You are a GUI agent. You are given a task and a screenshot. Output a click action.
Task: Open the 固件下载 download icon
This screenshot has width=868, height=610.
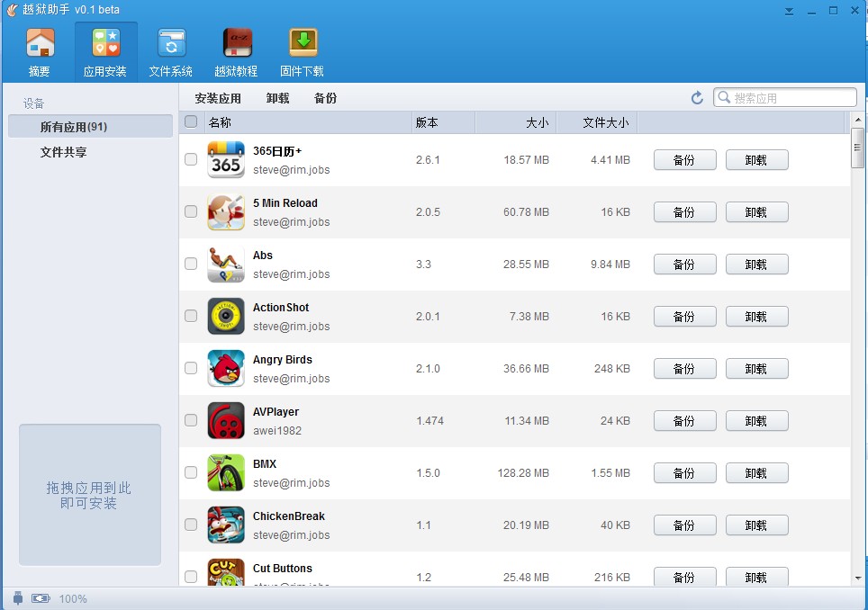tap(303, 43)
